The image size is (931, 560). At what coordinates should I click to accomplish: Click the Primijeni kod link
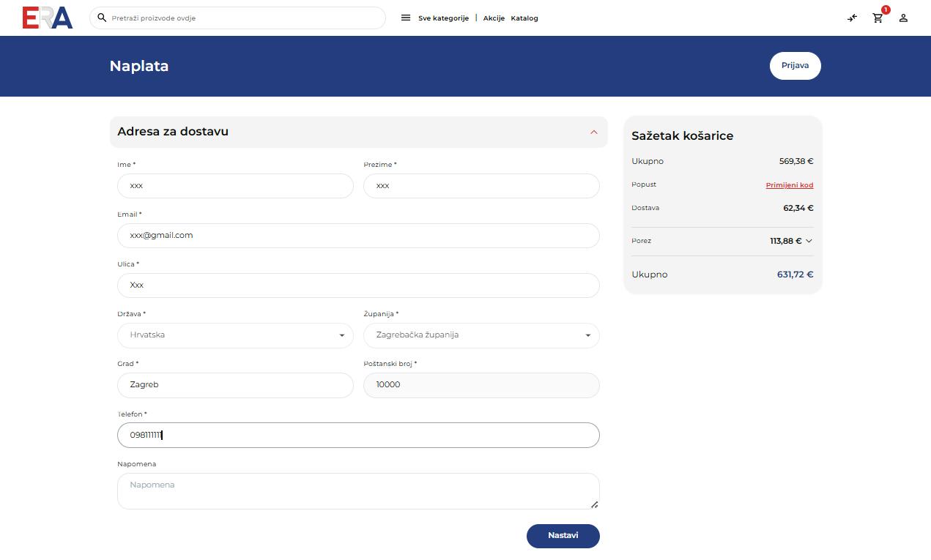pyautogui.click(x=789, y=185)
